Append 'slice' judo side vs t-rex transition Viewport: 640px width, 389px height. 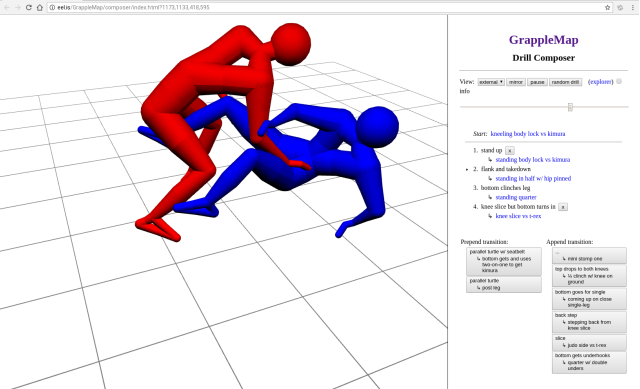[x=589, y=342]
